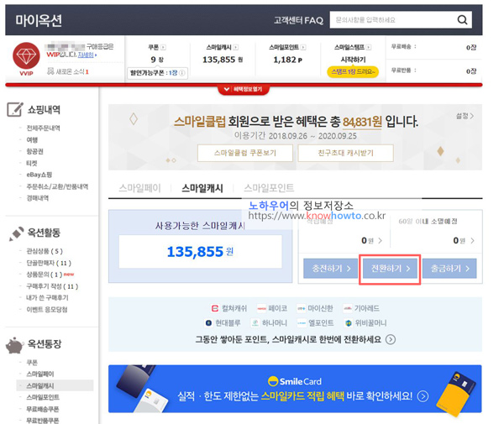504x424 pixels.
Task: Click the VVIP diamond badge icon
Action: [26, 56]
